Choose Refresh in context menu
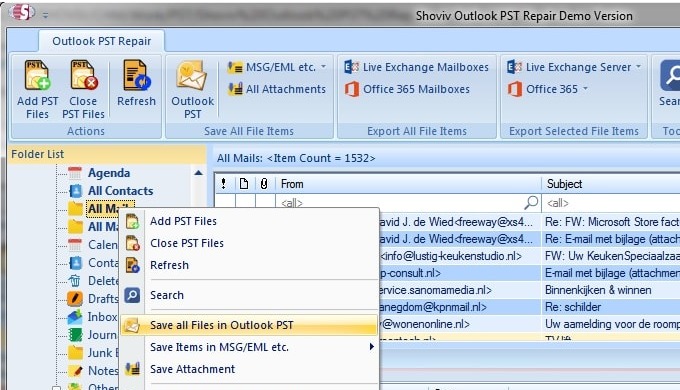This screenshot has height=390, width=680. point(249,265)
